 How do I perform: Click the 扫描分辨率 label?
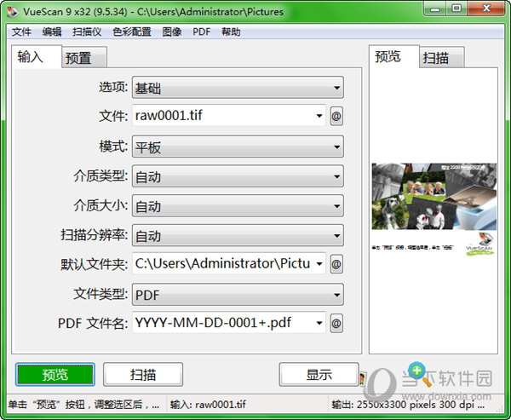point(94,235)
